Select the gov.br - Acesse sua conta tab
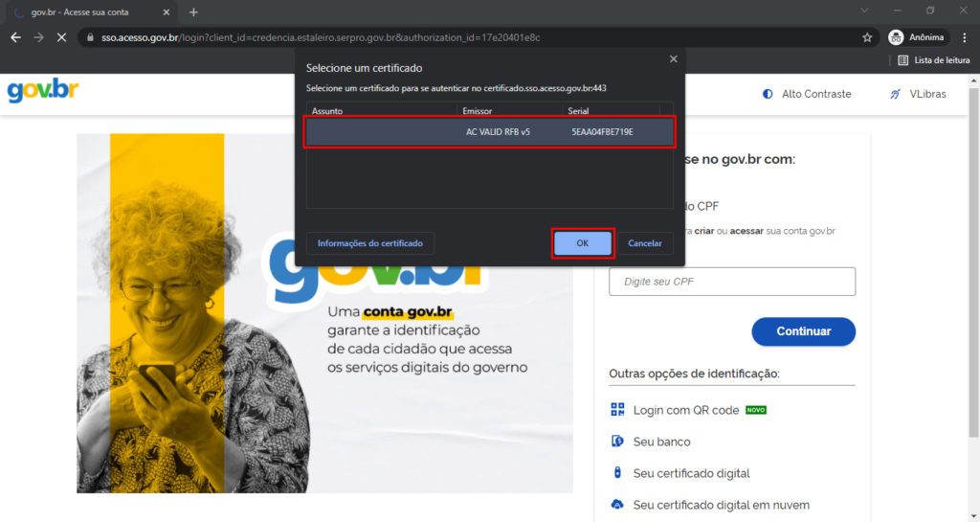The height and width of the screenshot is (522, 980). (92, 11)
